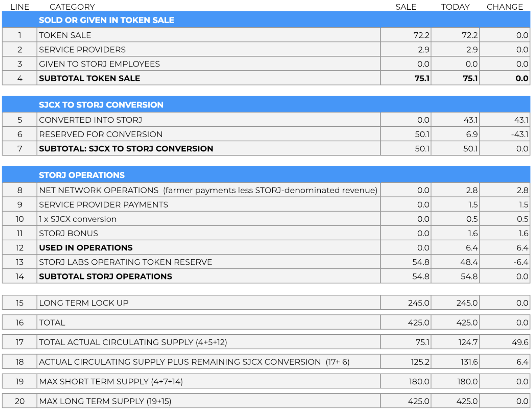Click 'GIVEN TO STORJ EMPLOYEES' row label
The height and width of the screenshot is (413, 532).
pyautogui.click(x=99, y=64)
